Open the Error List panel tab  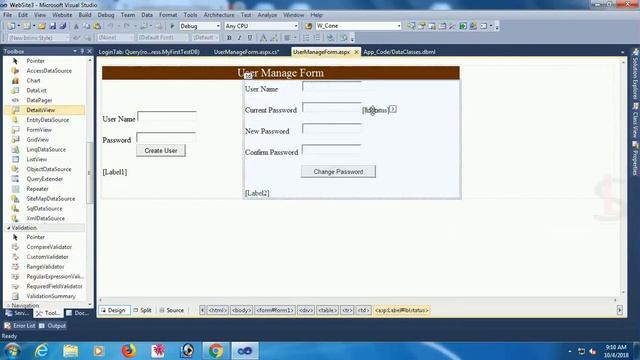pyautogui.click(x=20, y=326)
